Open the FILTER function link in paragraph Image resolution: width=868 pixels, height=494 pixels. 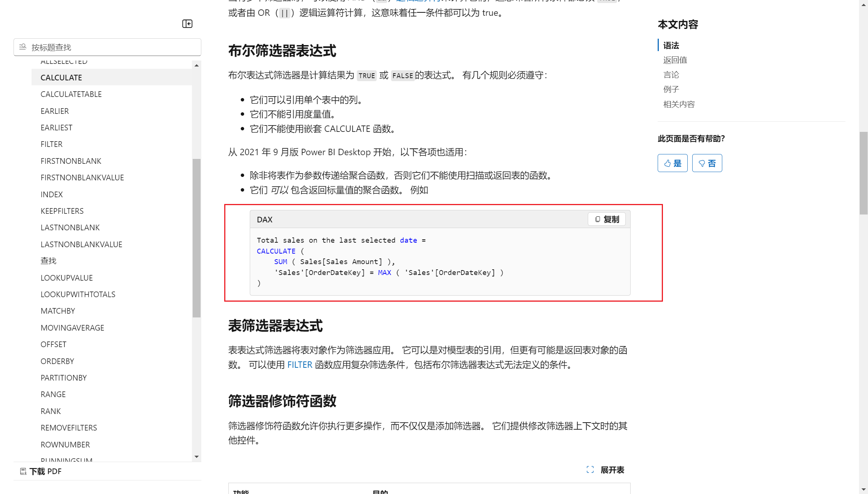[x=299, y=365]
